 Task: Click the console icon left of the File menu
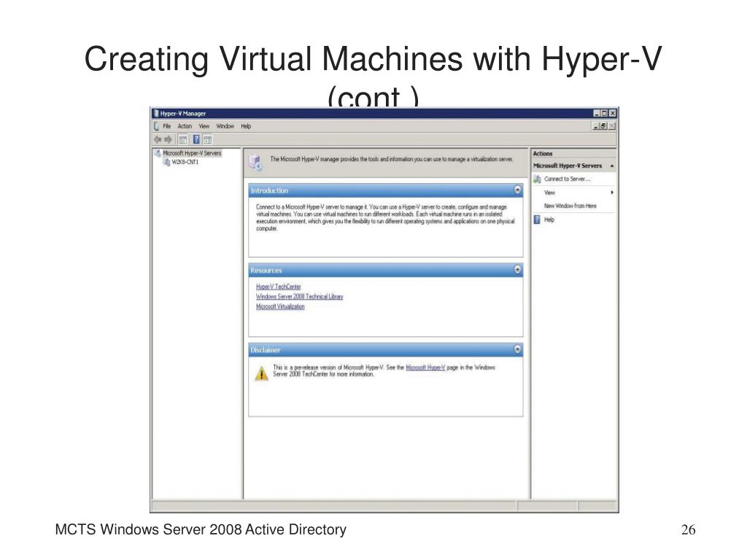(x=156, y=126)
